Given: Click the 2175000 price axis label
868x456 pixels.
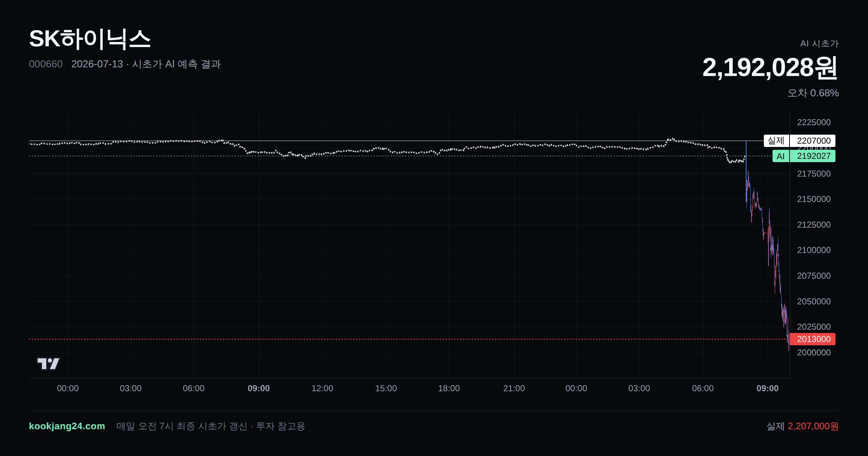Looking at the screenshot, I should (x=814, y=174).
